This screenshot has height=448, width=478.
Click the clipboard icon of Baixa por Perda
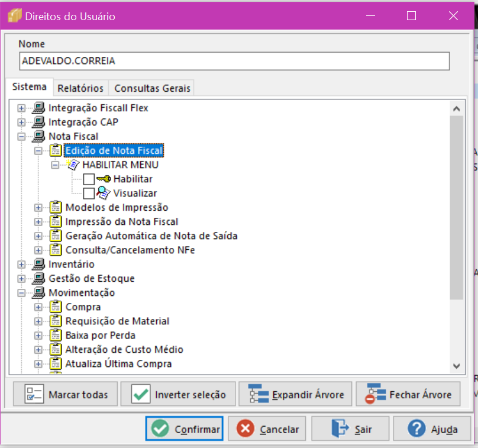(x=56, y=336)
